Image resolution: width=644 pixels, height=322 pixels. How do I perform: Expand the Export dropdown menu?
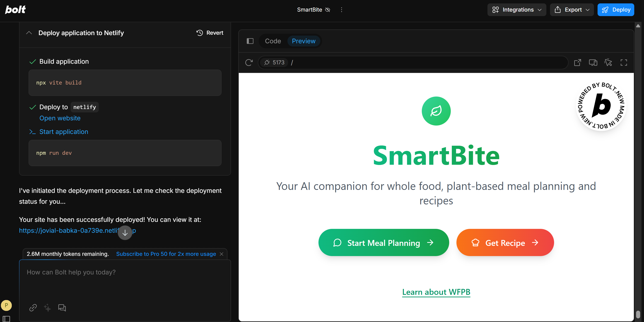(x=572, y=10)
